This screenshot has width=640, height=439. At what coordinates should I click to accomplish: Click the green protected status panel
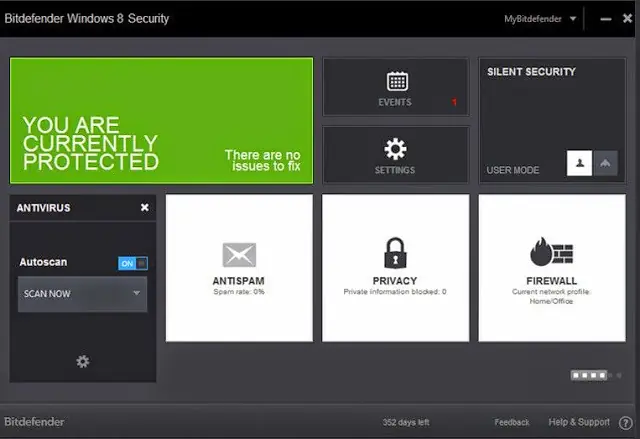point(162,121)
